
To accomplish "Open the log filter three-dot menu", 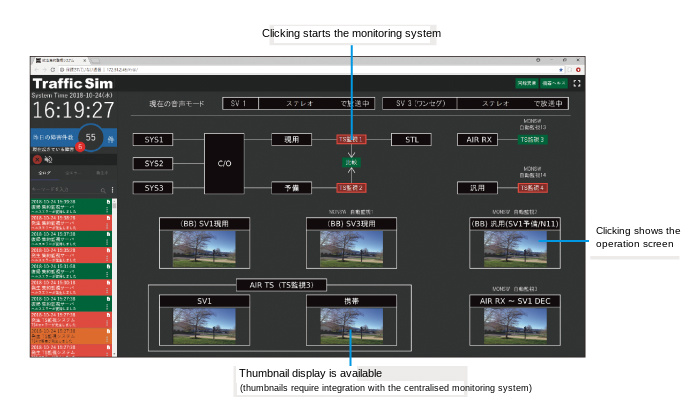I will [112, 190].
